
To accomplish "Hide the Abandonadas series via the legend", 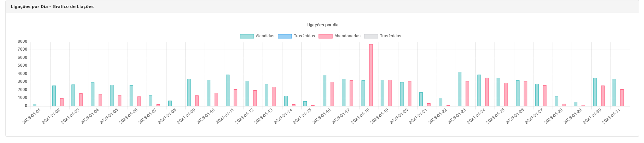I will tap(339, 36).
